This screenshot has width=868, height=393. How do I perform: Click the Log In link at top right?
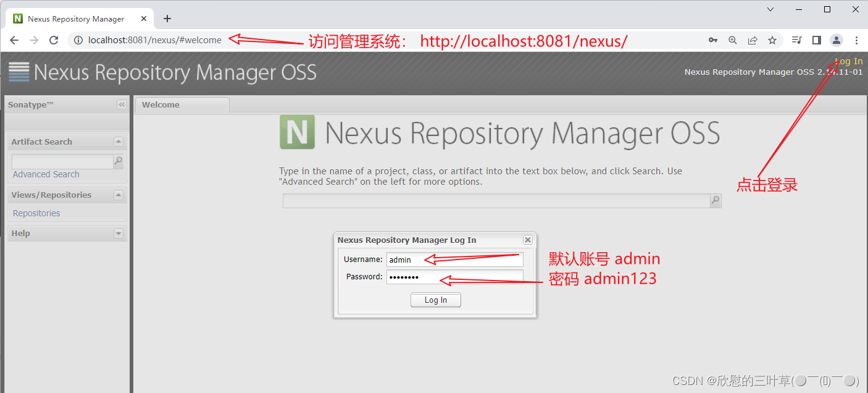coord(849,61)
